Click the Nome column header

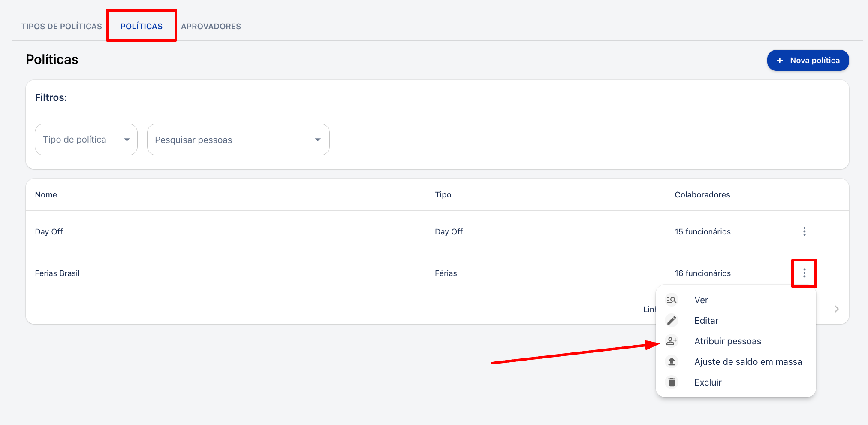(x=46, y=195)
